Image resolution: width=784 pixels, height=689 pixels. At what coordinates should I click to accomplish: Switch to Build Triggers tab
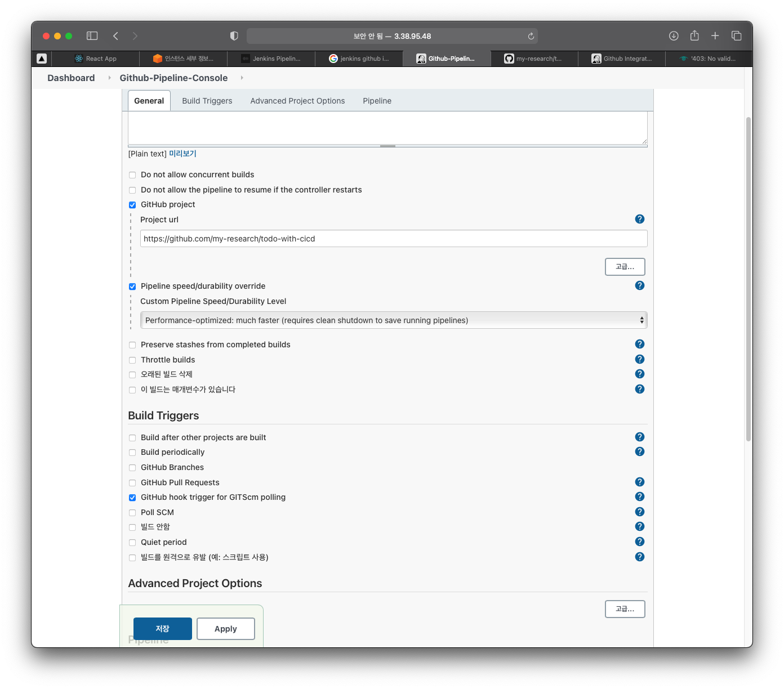point(207,101)
